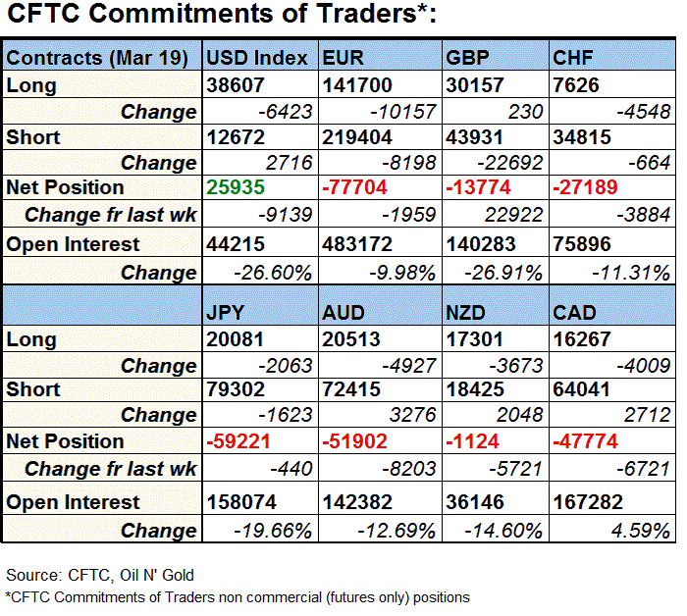
Task: Select NZD short value 18425
Action: tap(474, 389)
